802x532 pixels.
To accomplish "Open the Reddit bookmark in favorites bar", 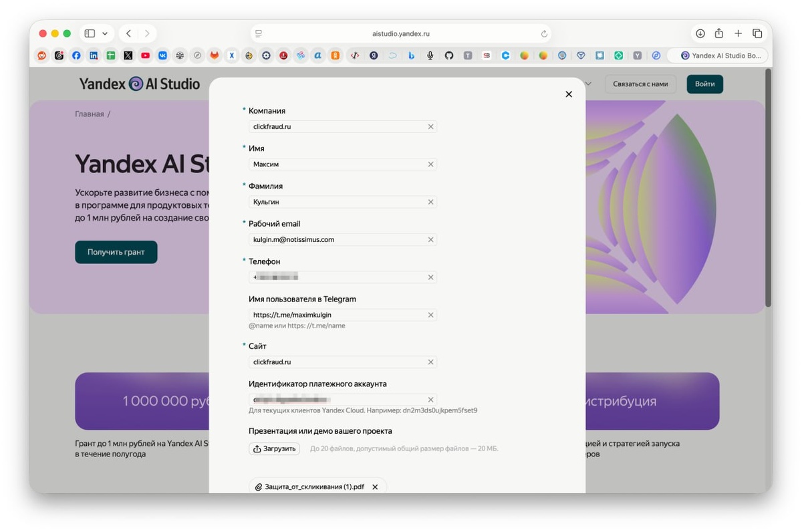I will [x=42, y=55].
